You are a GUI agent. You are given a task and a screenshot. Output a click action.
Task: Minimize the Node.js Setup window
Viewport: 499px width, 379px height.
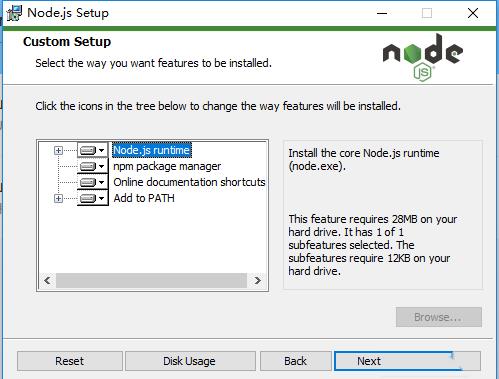(x=382, y=13)
